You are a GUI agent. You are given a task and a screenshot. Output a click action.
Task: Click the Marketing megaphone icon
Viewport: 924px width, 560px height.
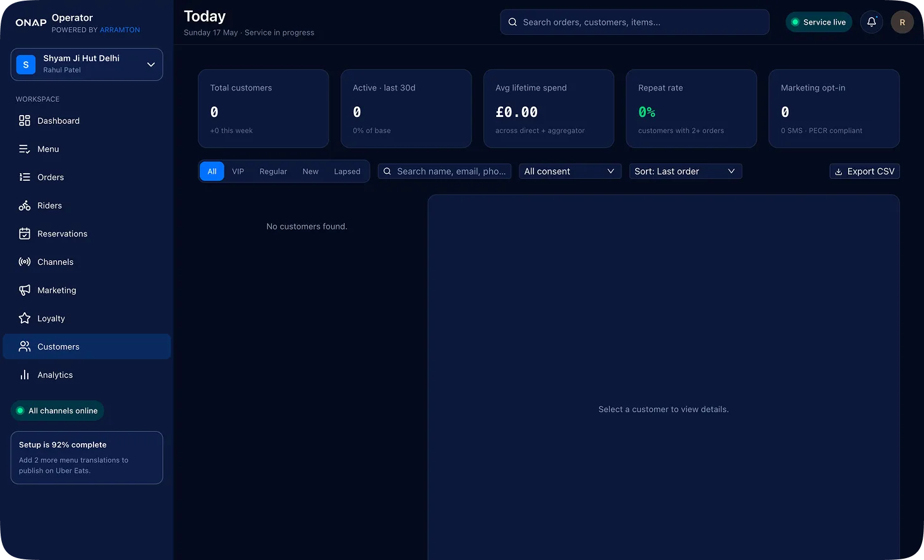click(25, 290)
